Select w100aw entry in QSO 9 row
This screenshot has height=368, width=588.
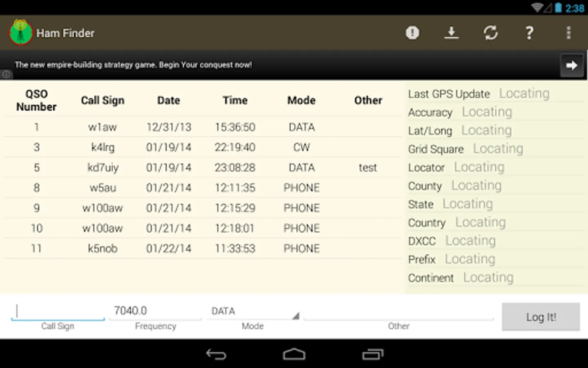point(102,208)
